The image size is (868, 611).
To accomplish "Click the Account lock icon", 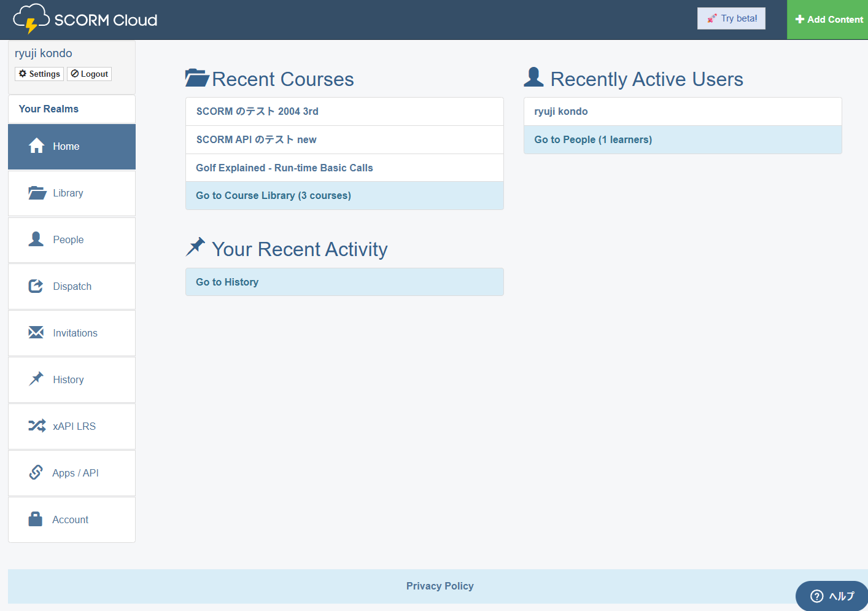I will click(36, 520).
